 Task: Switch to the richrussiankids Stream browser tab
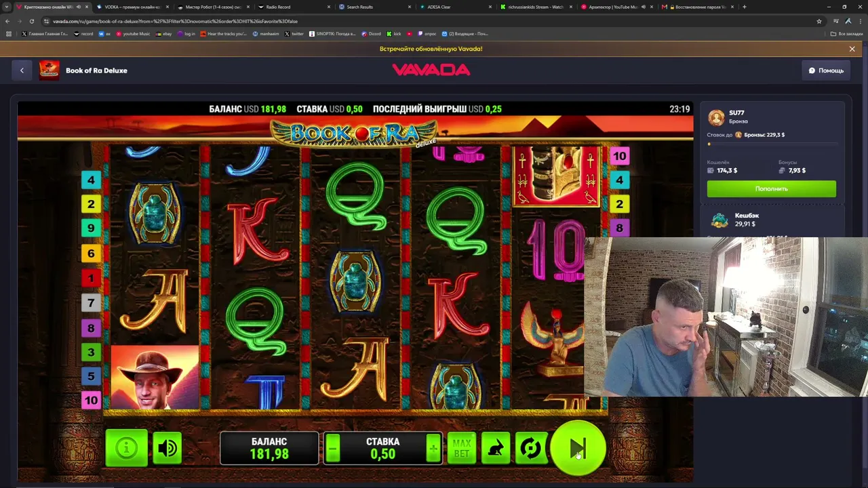[x=536, y=7]
